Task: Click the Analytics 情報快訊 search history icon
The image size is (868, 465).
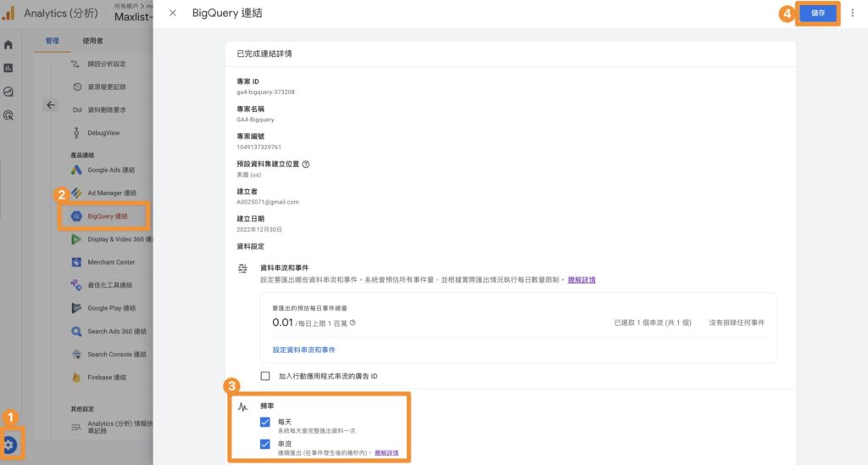Action: coord(75,427)
